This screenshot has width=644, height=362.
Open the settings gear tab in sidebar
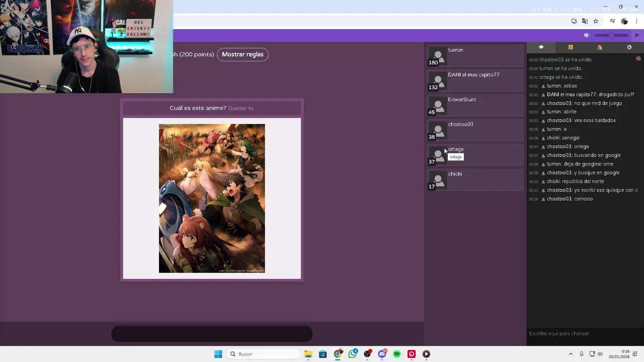click(x=629, y=47)
